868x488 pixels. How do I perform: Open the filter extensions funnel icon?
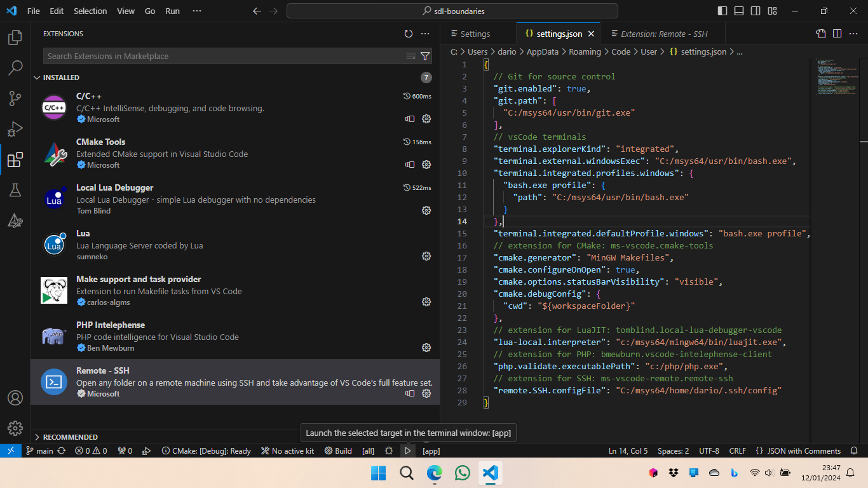[425, 56]
